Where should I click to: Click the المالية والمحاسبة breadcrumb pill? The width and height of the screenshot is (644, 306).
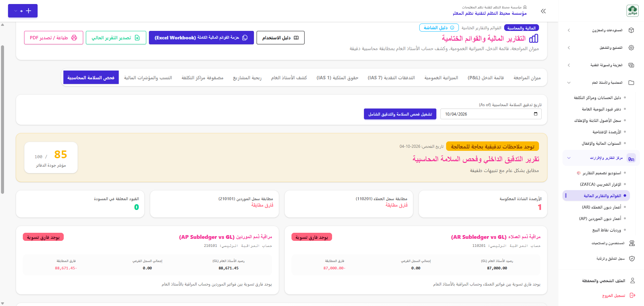(521, 28)
